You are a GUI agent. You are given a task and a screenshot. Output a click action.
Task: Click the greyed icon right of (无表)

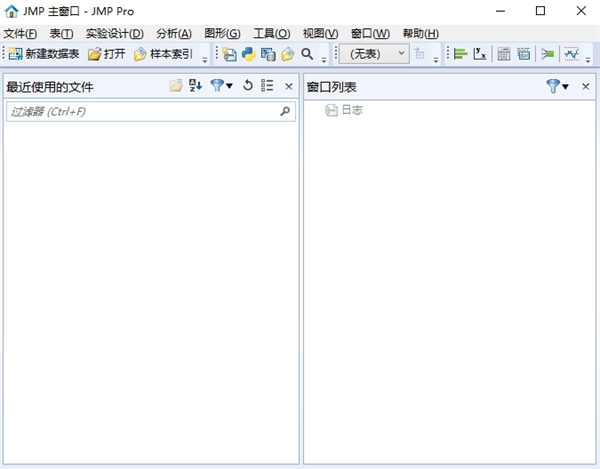coord(419,54)
